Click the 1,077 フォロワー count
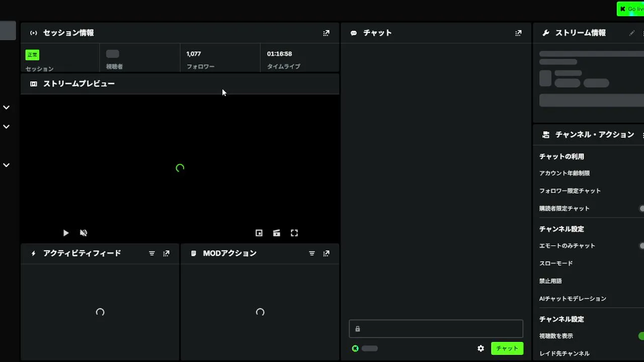Viewport: 644px width, 362px height. coord(194,54)
